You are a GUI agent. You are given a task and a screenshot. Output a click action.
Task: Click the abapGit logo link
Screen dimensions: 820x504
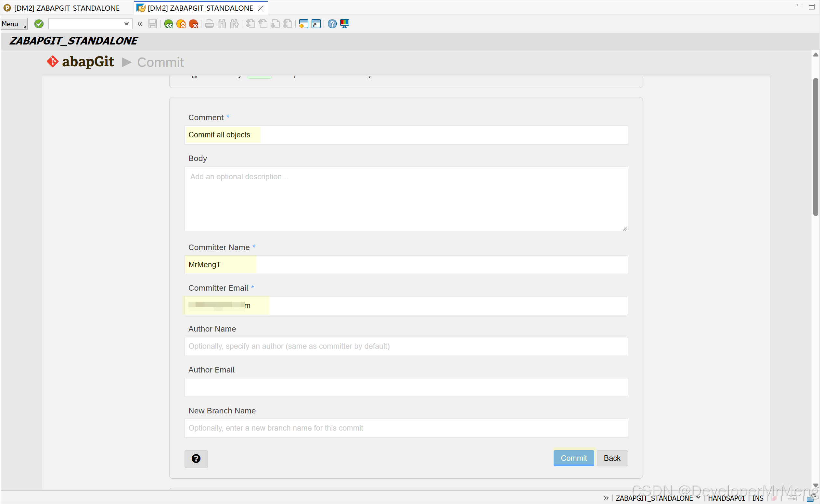pyautogui.click(x=81, y=62)
